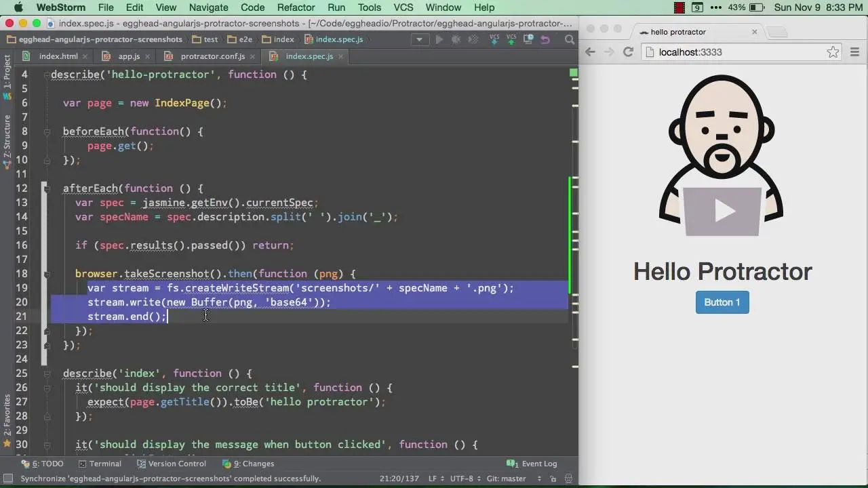
Task: Open the Git: master branch selector
Action: coord(513,479)
